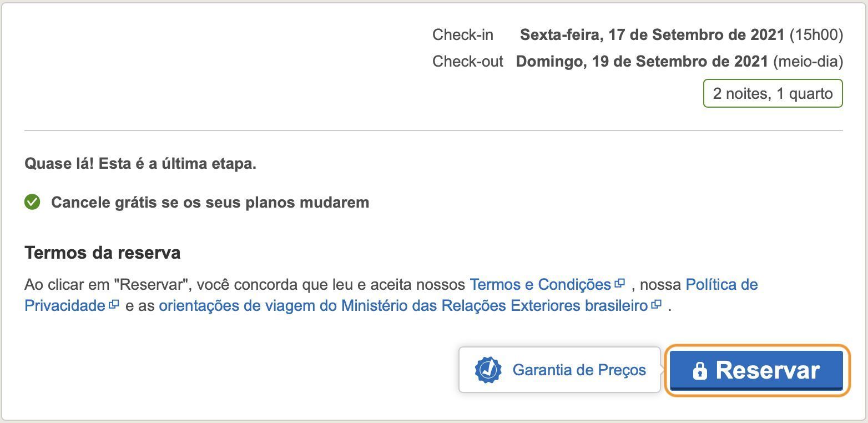This screenshot has width=868, height=423.
Task: Click the Domingo, 19 de Setembro date
Action: tap(642, 61)
